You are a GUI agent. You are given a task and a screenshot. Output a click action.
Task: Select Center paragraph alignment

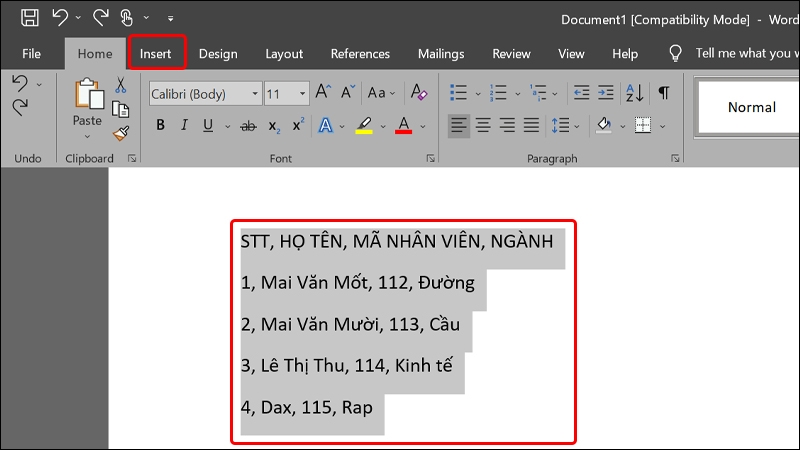[x=483, y=125]
